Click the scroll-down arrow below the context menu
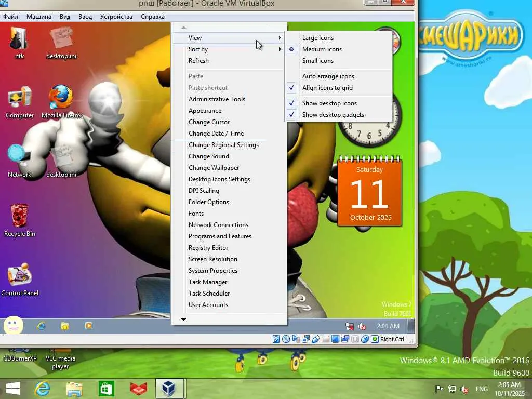 (x=183, y=320)
